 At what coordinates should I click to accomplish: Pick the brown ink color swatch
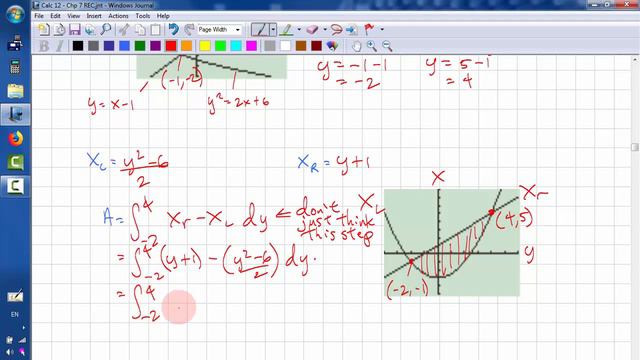point(301,46)
